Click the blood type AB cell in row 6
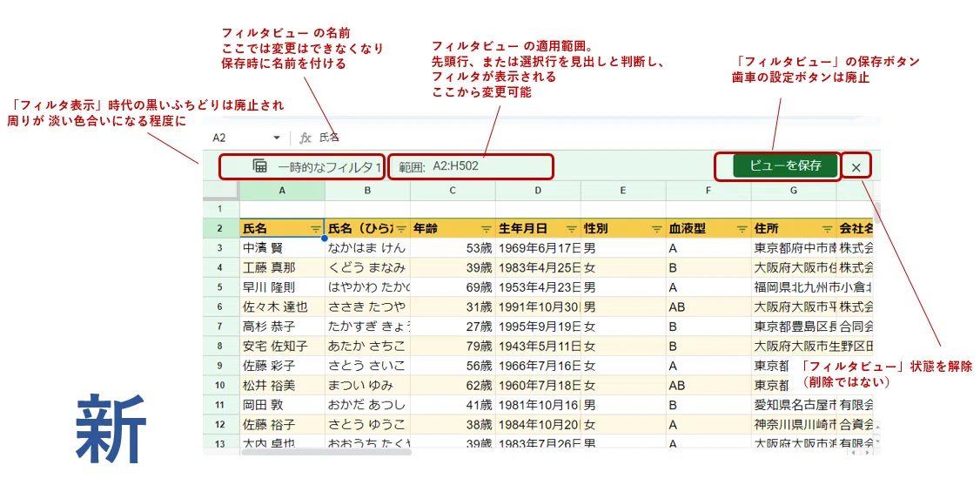Viewport: 980px width, 485px height. click(x=708, y=306)
